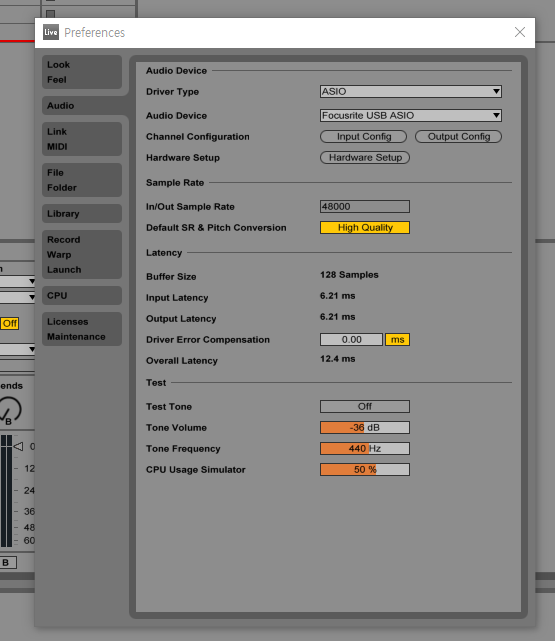
Task: Click the 128 Samples buffer size value
Action: 349,275
